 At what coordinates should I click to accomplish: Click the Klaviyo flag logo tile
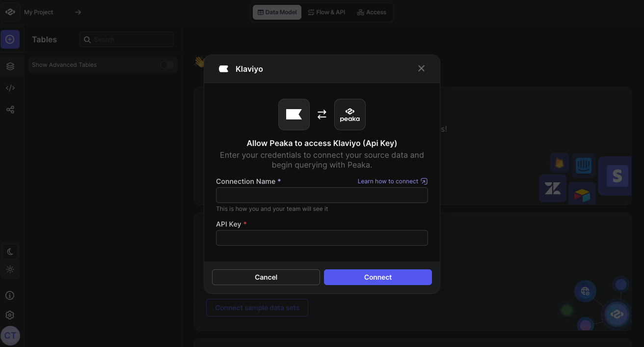(294, 115)
